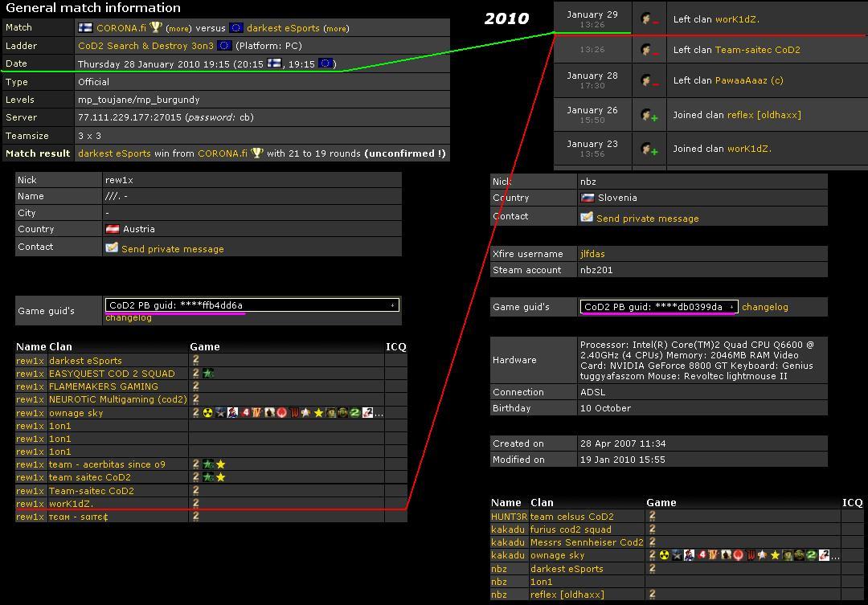Click the Finland flag icon in the Match row
This screenshot has width=868, height=605.
(x=84, y=28)
